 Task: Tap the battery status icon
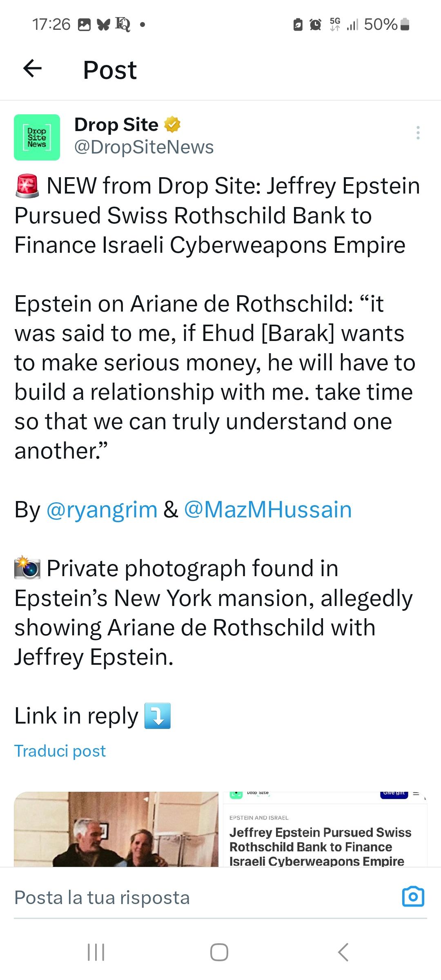tap(405, 24)
